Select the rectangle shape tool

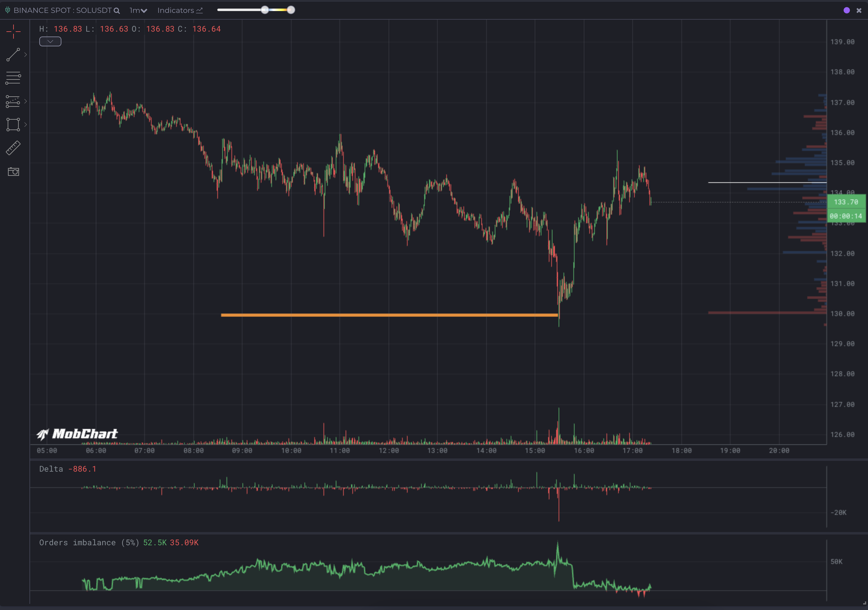tap(13, 124)
